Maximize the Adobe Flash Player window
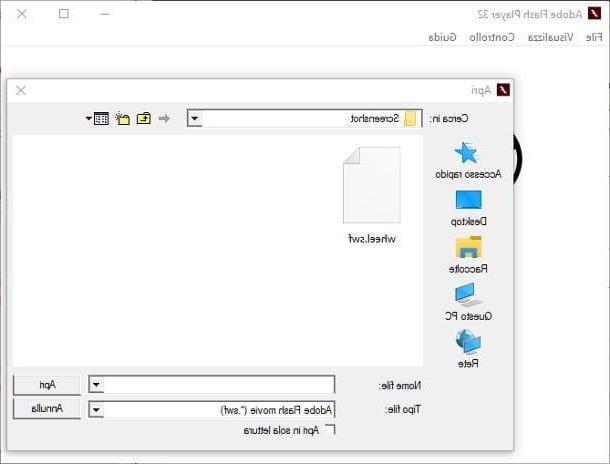 64,14
